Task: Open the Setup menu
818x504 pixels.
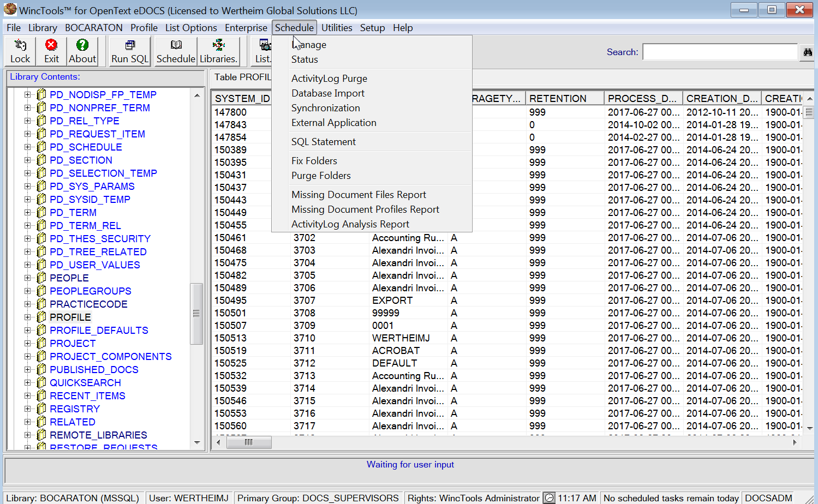Action: [372, 28]
